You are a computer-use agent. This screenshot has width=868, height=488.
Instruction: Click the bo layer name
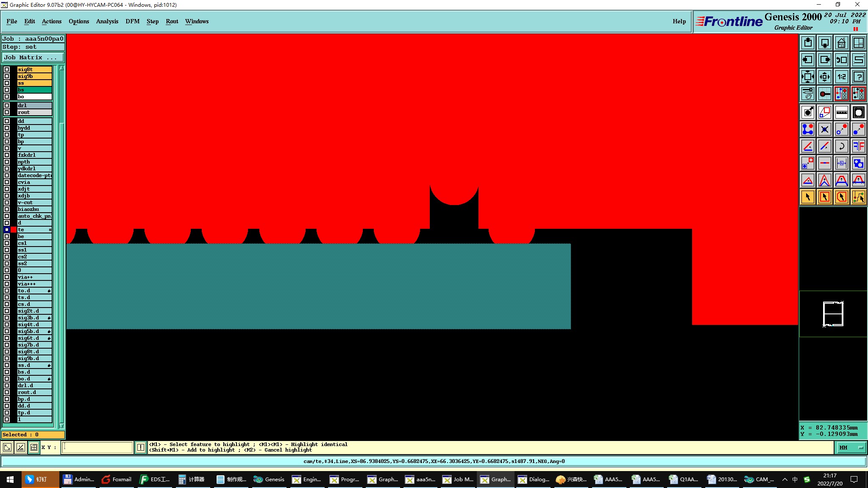pos(34,97)
